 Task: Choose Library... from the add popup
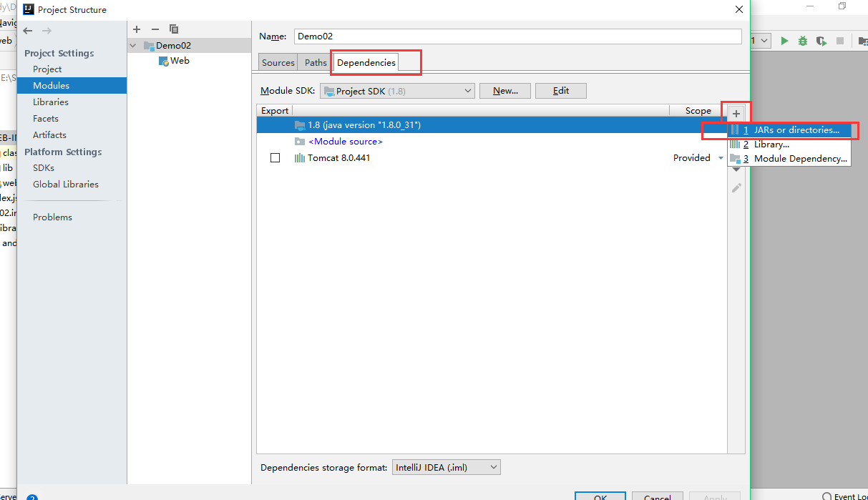click(x=789, y=144)
